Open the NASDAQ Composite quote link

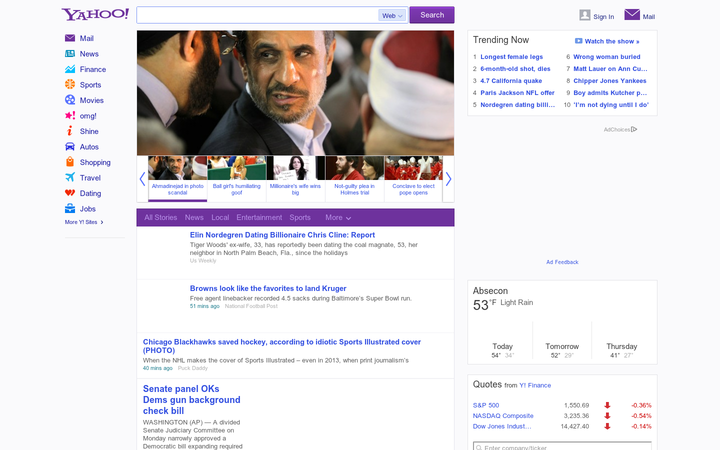tap(503, 416)
